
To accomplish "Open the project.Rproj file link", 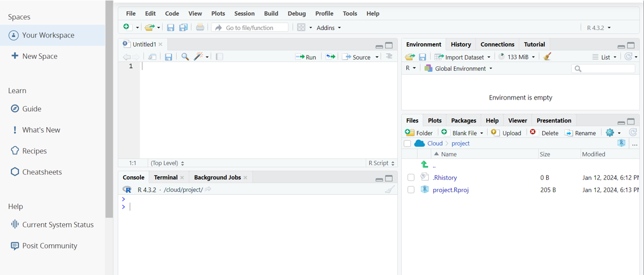I will (451, 190).
